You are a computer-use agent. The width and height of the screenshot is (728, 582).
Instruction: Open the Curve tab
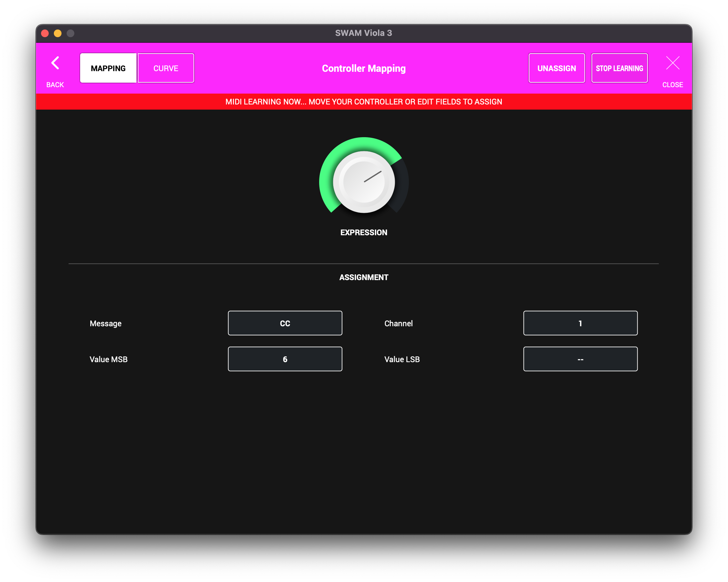click(166, 68)
